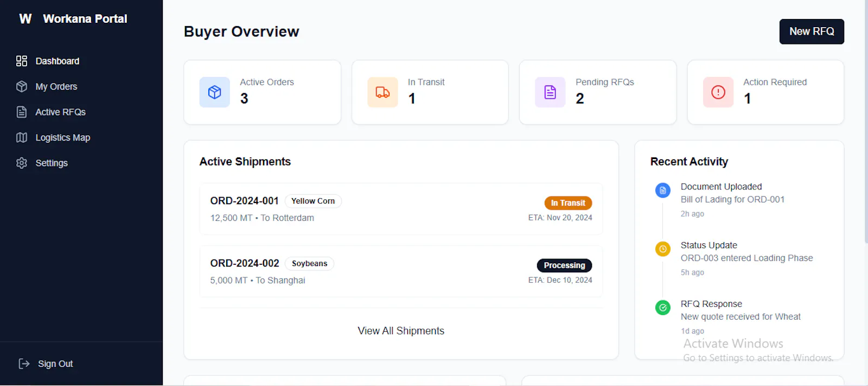This screenshot has width=868, height=386.
Task: Click the blue Document Uploaded activity icon
Action: [x=663, y=191]
